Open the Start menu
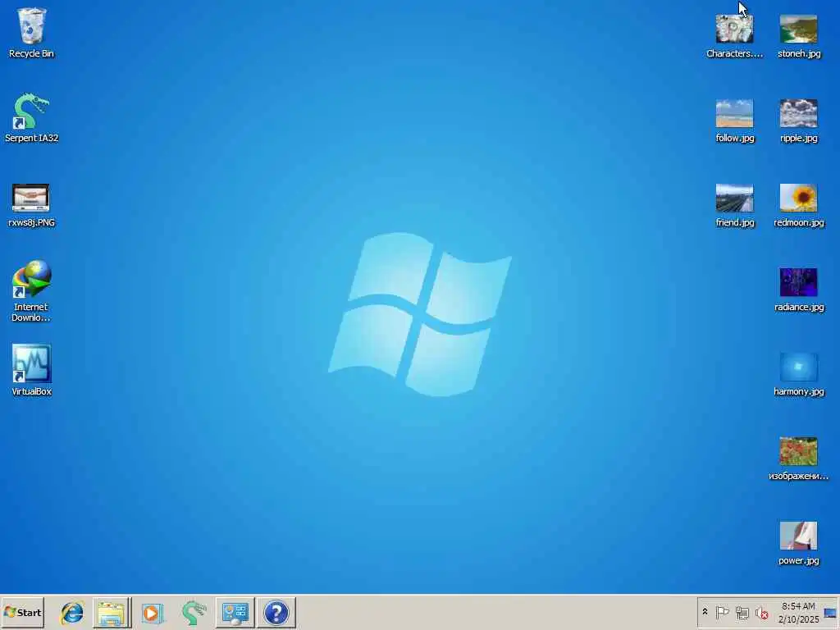 tap(23, 612)
